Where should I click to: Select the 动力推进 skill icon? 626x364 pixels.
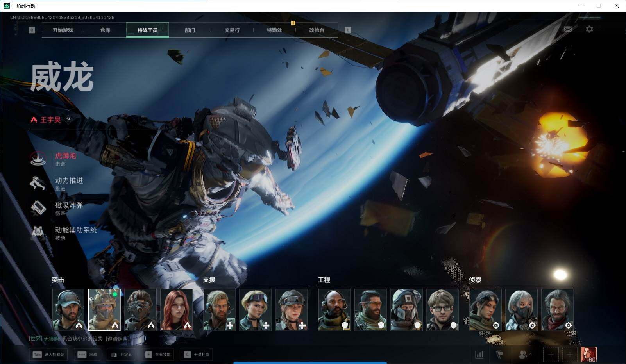tap(38, 184)
